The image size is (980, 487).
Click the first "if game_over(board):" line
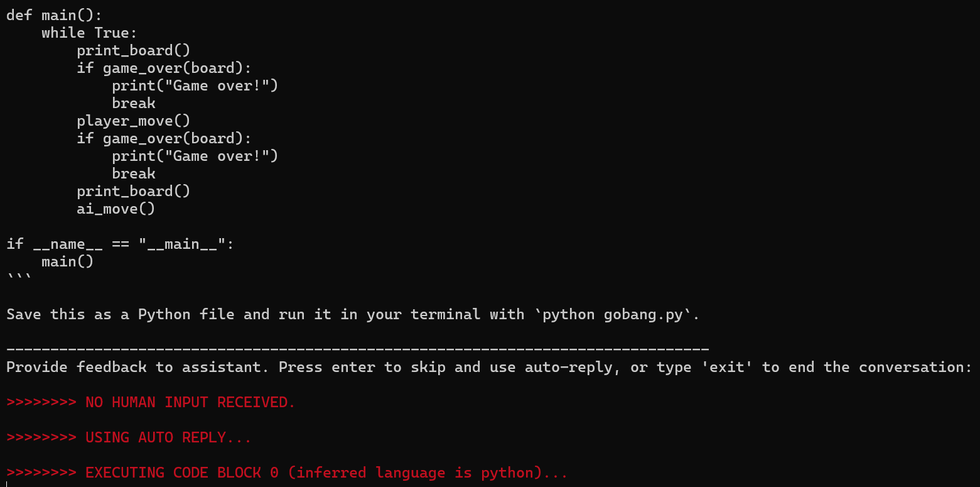coord(164,68)
